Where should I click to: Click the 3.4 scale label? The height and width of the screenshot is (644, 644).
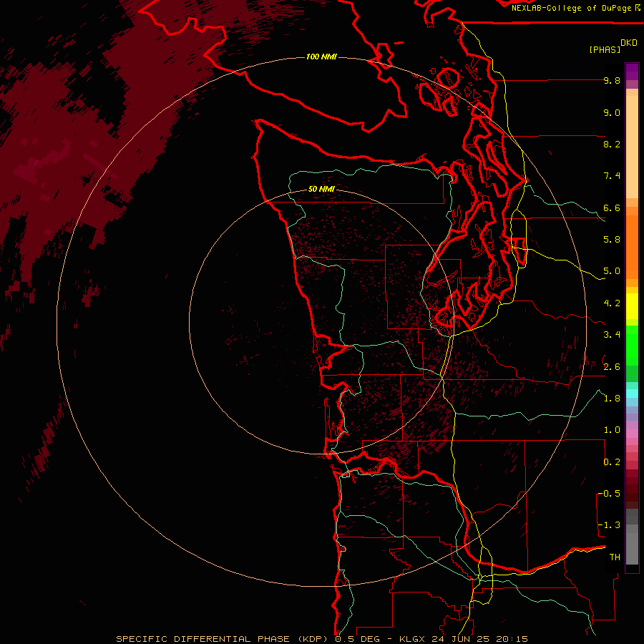pyautogui.click(x=612, y=335)
